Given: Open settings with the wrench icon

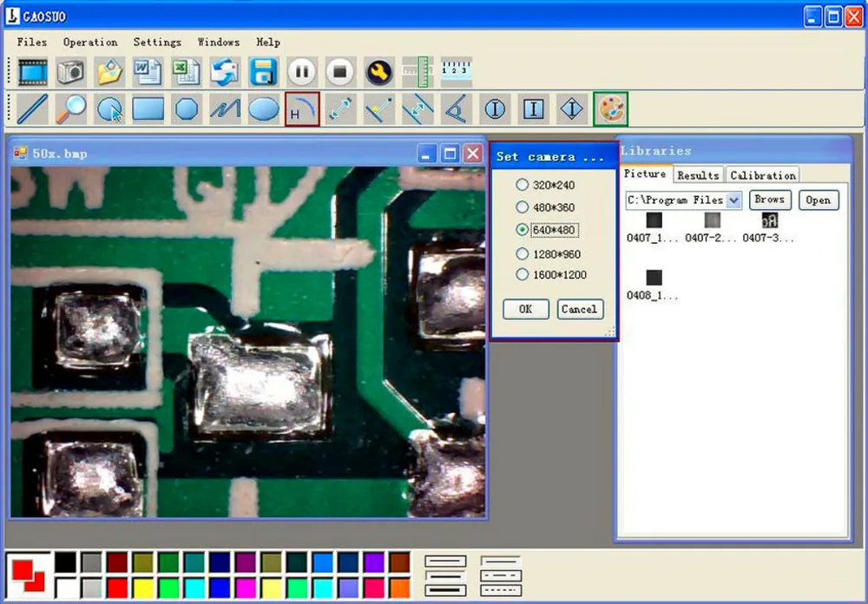Looking at the screenshot, I should pyautogui.click(x=379, y=72).
